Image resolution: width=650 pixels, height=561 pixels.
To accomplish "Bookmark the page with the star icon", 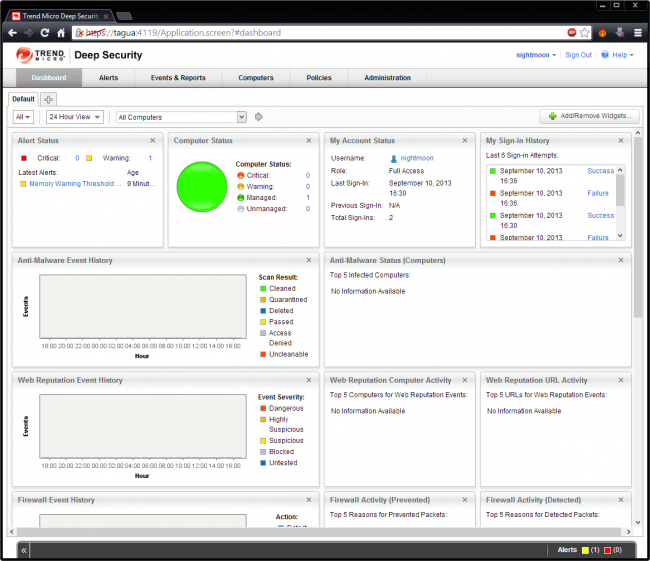I will (585, 33).
